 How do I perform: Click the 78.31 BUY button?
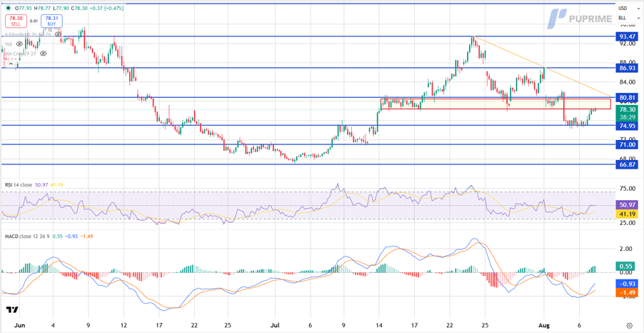point(51,21)
